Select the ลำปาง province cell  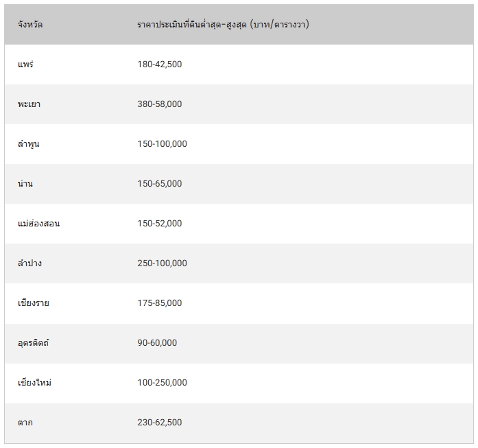point(29,263)
